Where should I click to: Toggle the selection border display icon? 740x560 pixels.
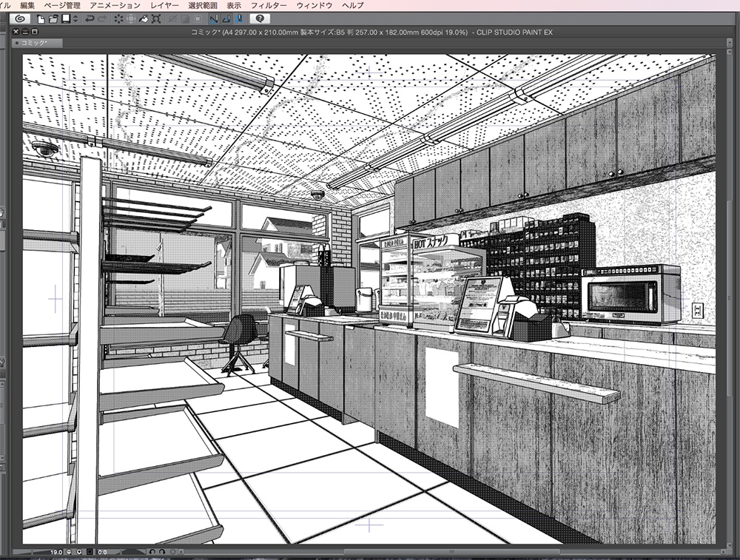click(x=198, y=19)
